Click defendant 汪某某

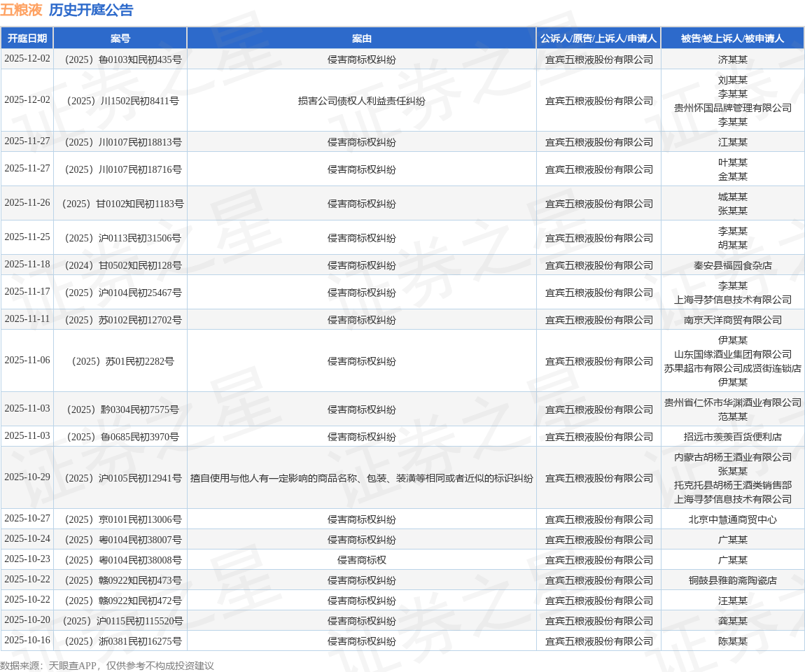[733, 601]
